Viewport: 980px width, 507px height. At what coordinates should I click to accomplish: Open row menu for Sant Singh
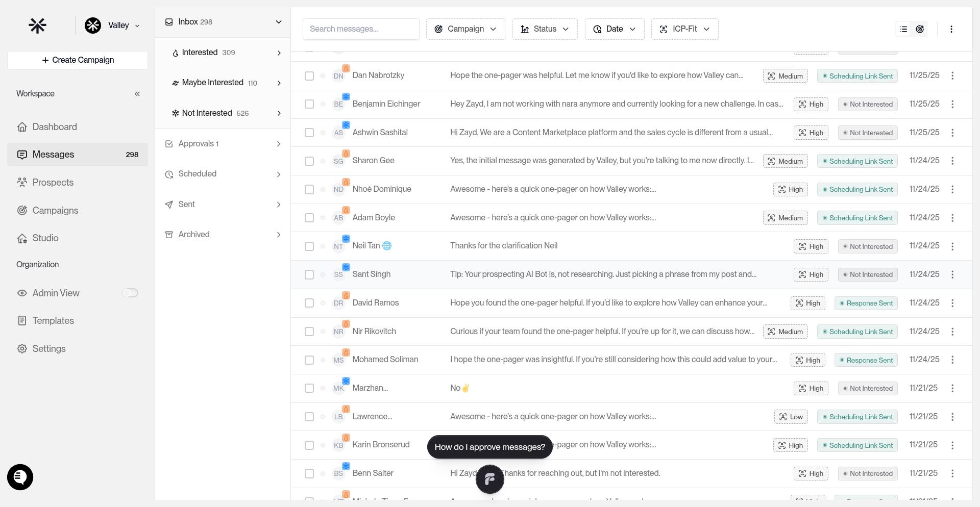point(952,274)
